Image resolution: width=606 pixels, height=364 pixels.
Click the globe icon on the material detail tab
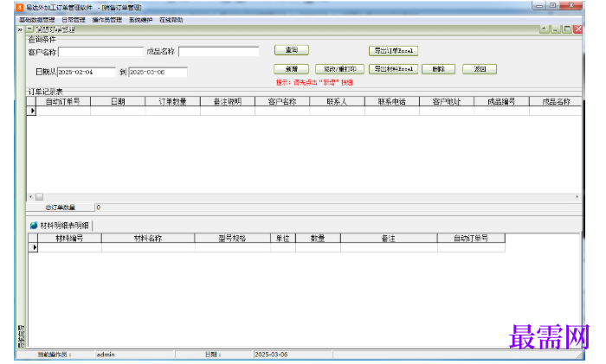coord(34,226)
